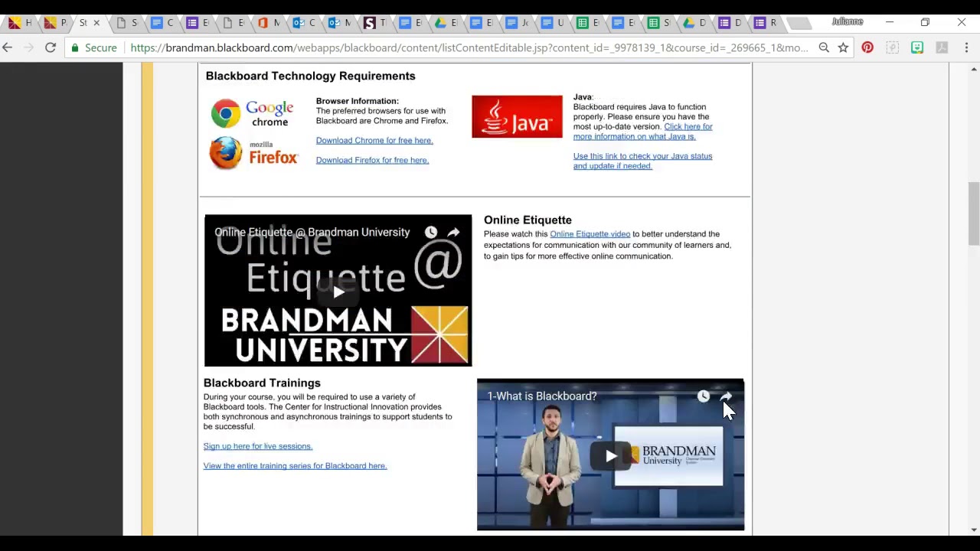Image resolution: width=980 pixels, height=551 pixels.
Task: Open the green extension icon next to Pinterest
Action: pos(917,47)
